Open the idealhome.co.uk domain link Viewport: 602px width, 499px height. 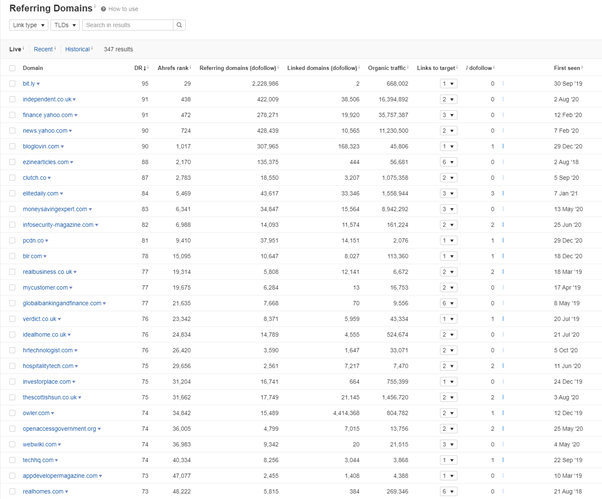45,335
